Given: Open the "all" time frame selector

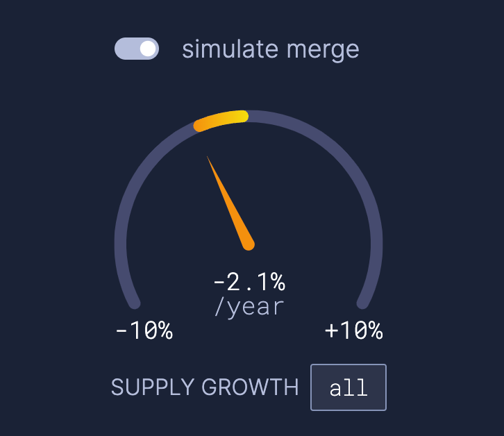Looking at the screenshot, I should click(348, 387).
